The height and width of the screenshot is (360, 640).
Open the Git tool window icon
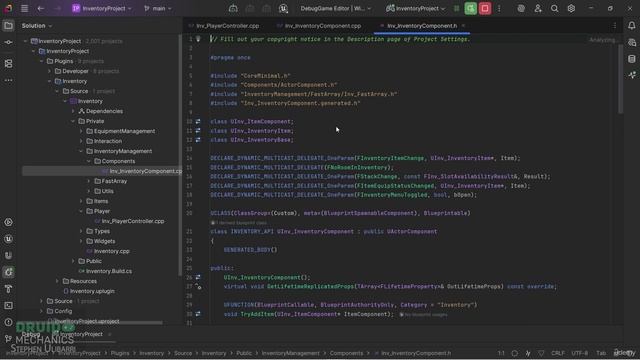[x=8, y=339]
